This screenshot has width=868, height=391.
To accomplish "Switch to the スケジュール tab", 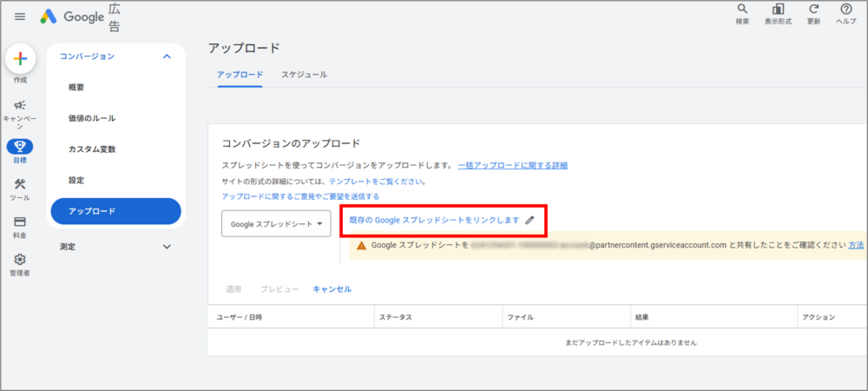I will (304, 75).
